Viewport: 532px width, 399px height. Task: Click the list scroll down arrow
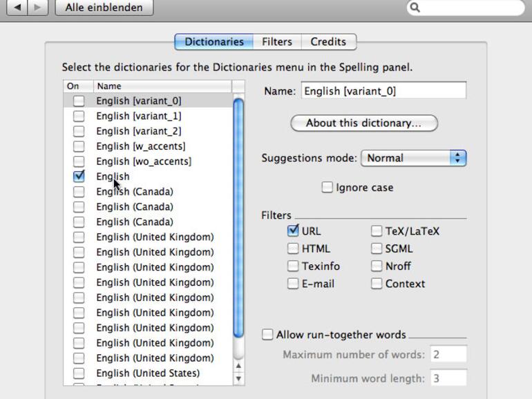(x=238, y=378)
